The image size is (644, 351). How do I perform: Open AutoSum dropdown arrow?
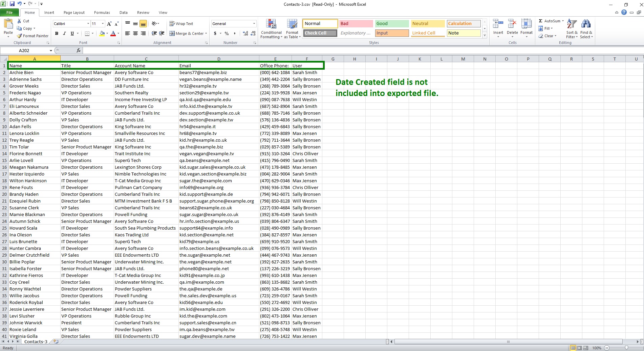(x=563, y=21)
